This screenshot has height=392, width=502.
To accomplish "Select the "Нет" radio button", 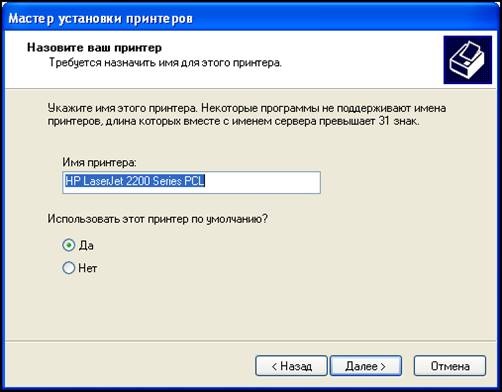I will coord(69,268).
